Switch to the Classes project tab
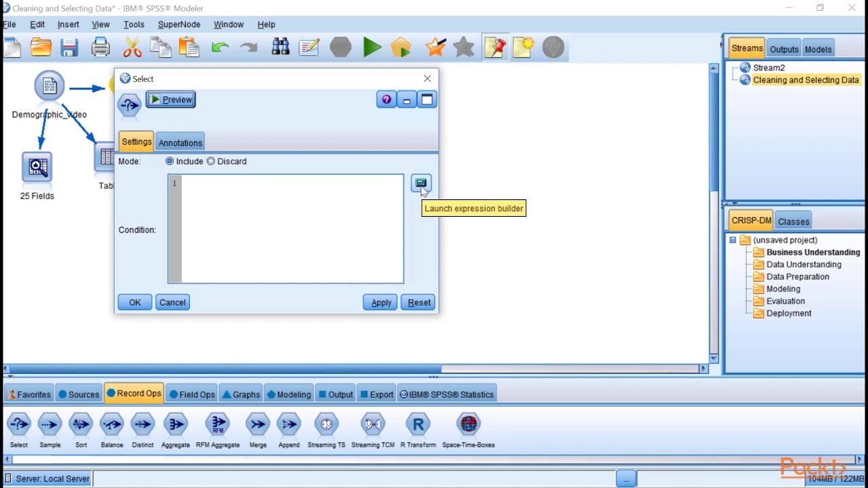 (793, 222)
